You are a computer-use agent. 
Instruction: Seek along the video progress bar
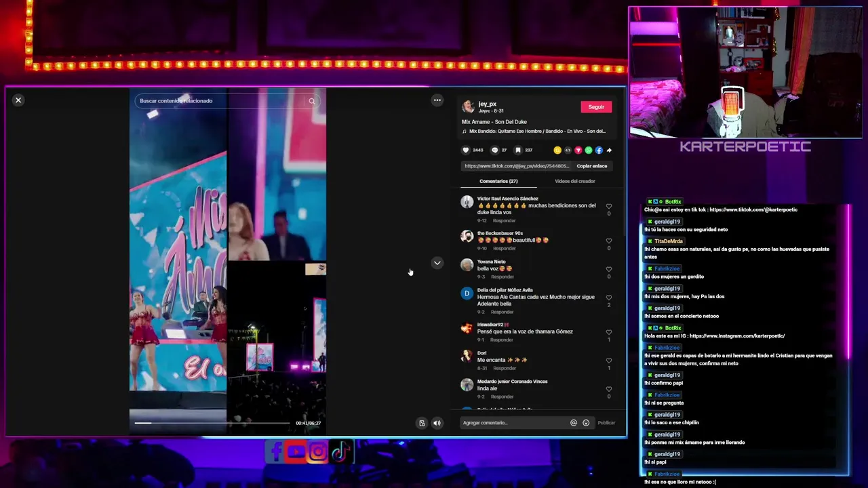coord(212,423)
